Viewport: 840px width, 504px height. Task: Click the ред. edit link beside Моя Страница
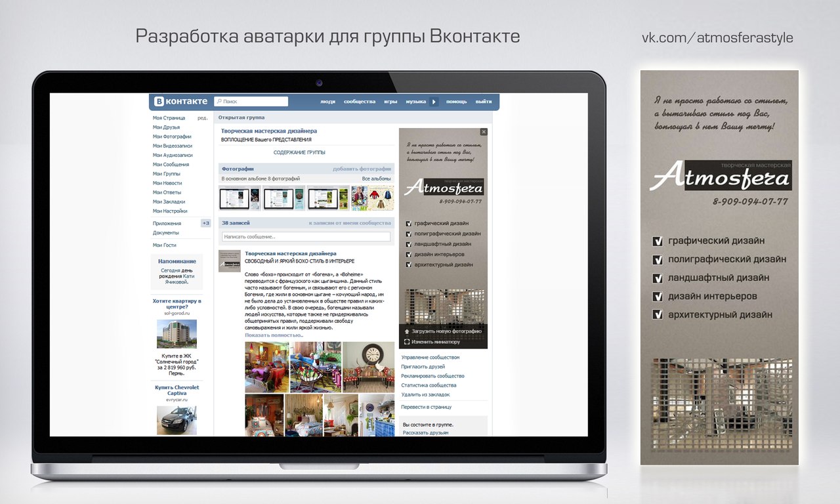203,118
